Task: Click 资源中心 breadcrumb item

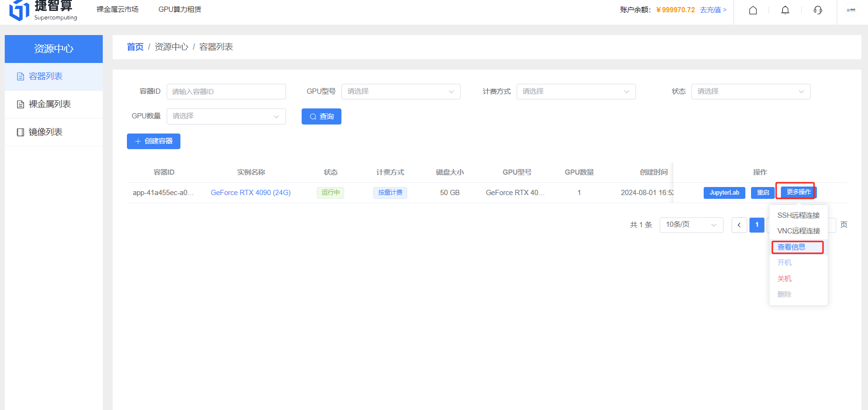Action: [x=171, y=47]
